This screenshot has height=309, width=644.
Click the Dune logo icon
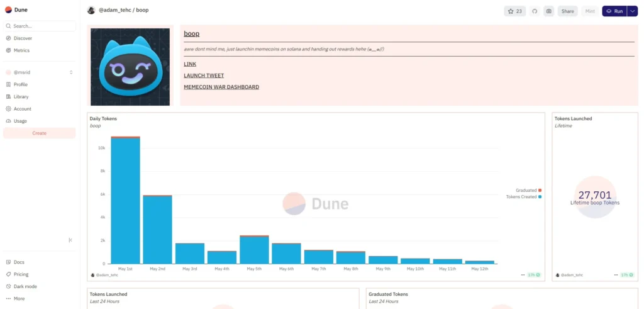[8, 10]
